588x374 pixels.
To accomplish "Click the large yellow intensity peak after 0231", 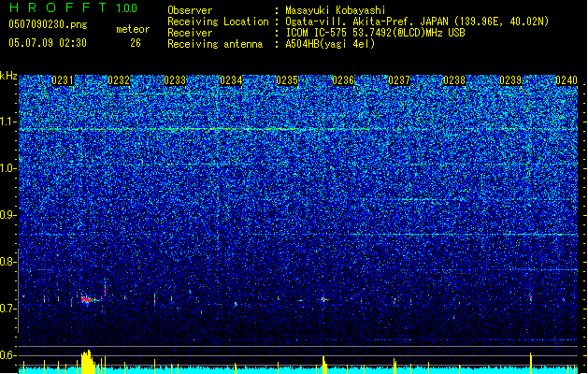I will [x=88, y=362].
